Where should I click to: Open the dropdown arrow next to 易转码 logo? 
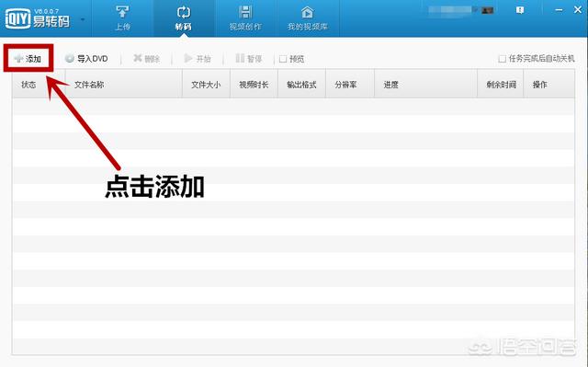83,19
